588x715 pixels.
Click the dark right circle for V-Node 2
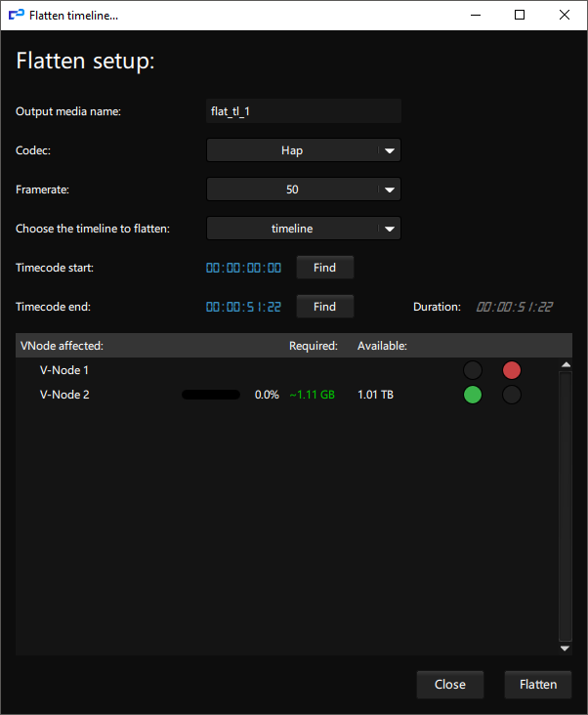(x=512, y=395)
